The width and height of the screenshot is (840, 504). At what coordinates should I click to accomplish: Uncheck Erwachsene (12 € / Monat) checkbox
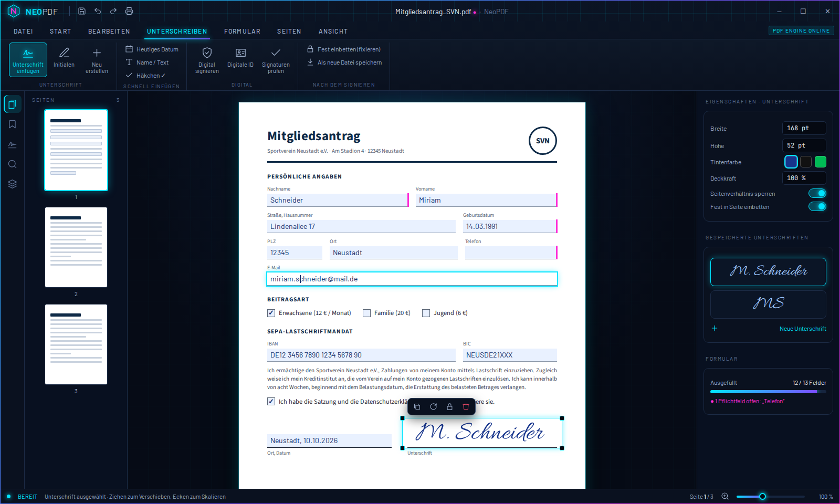(271, 313)
